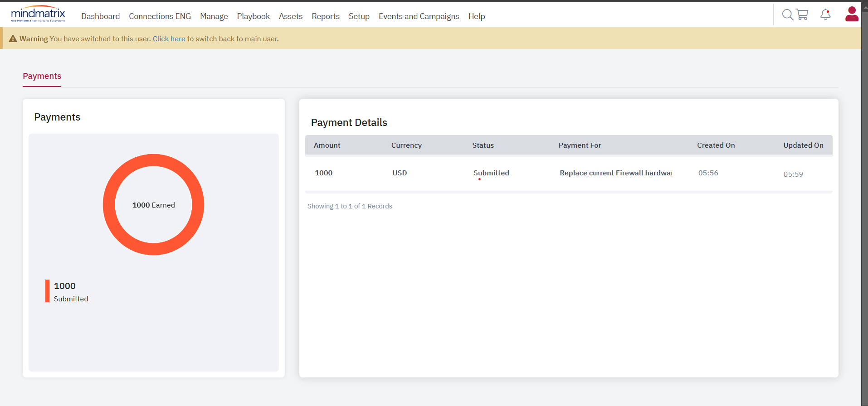Click the Submitted status in the payment row
This screenshot has width=868, height=406.
(491, 173)
